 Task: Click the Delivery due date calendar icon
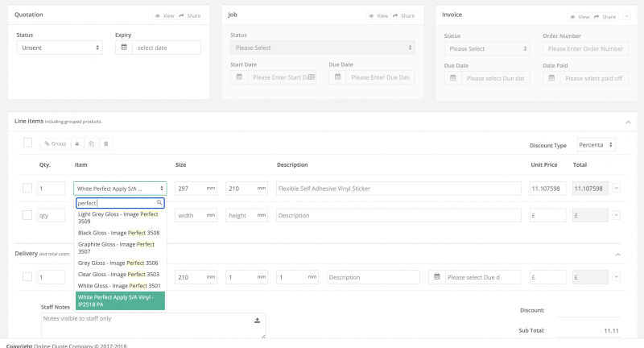[x=437, y=277]
